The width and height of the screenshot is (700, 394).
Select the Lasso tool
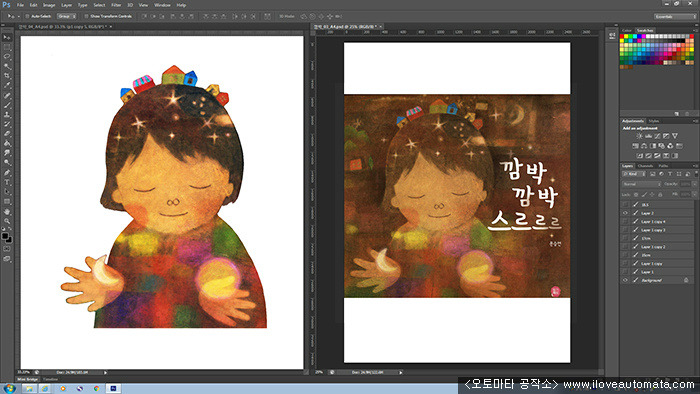[x=7, y=57]
